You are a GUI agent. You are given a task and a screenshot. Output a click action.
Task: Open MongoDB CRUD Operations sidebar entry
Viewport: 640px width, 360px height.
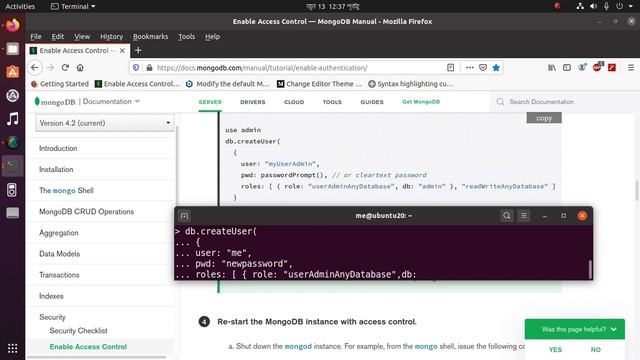click(87, 211)
